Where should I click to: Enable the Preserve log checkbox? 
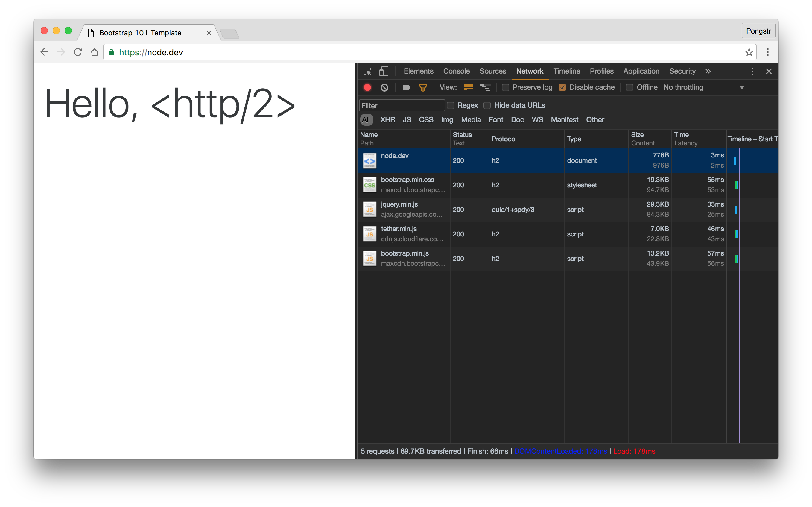(x=505, y=87)
